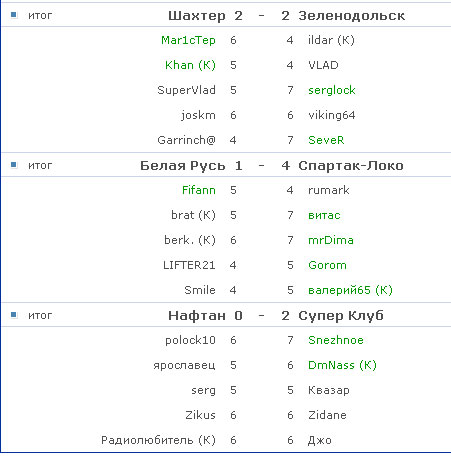This screenshot has height=457, width=451.
Task: Click player Gorom
Action: (x=327, y=265)
